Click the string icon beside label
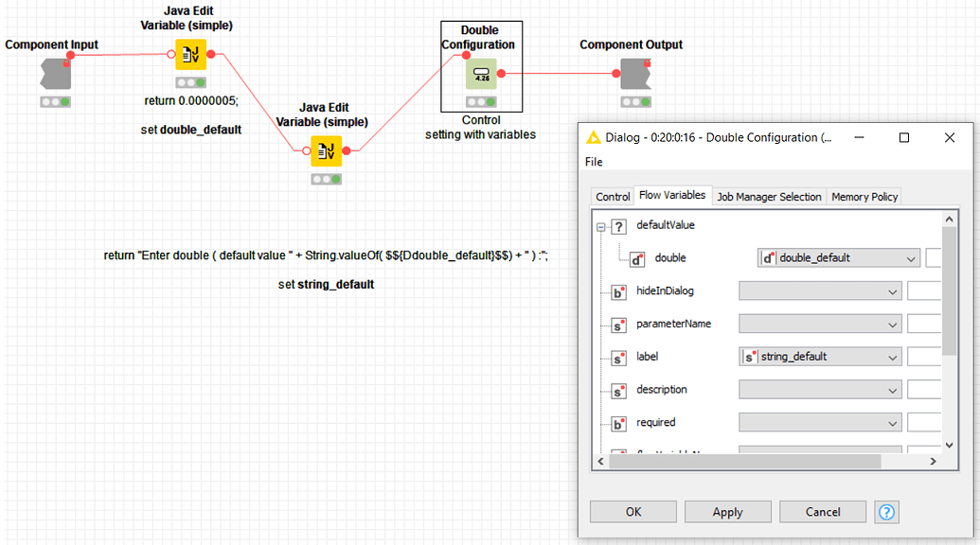The image size is (980, 545). 617,357
